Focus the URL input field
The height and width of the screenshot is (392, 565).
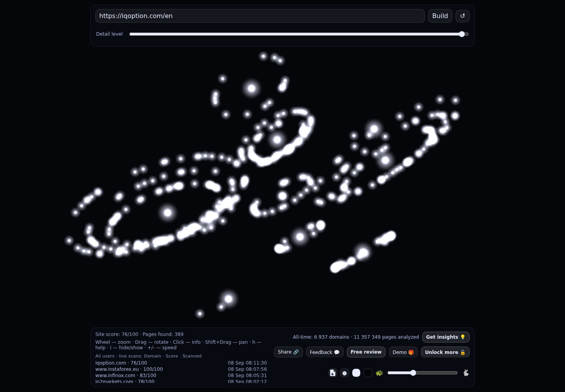260,16
